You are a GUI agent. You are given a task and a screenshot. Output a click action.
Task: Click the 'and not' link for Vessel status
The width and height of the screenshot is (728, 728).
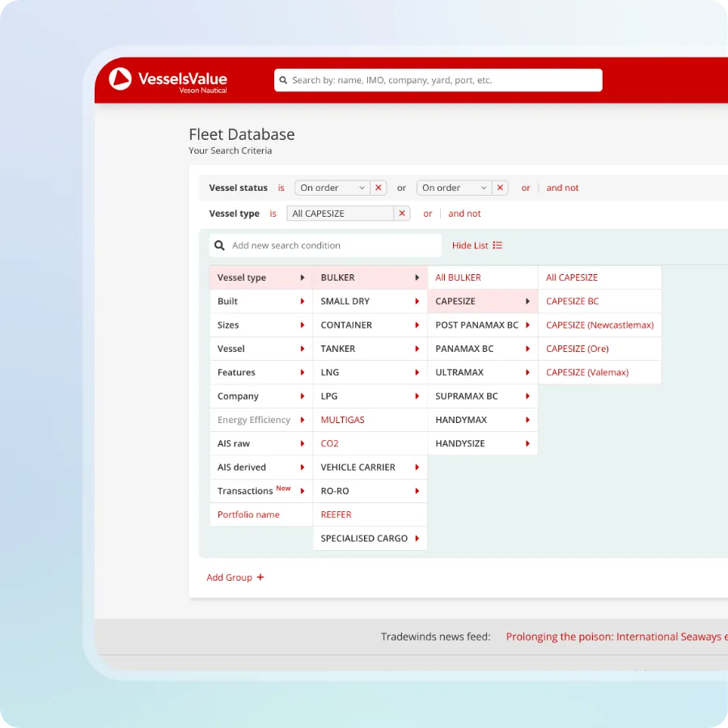point(562,188)
